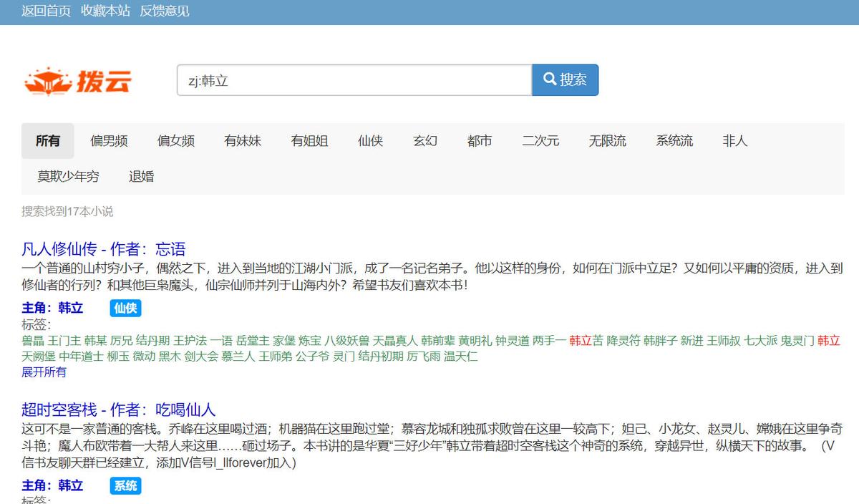Image resolution: width=859 pixels, height=504 pixels.
Task: Switch to the 偏男频 tab
Action: [x=109, y=141]
